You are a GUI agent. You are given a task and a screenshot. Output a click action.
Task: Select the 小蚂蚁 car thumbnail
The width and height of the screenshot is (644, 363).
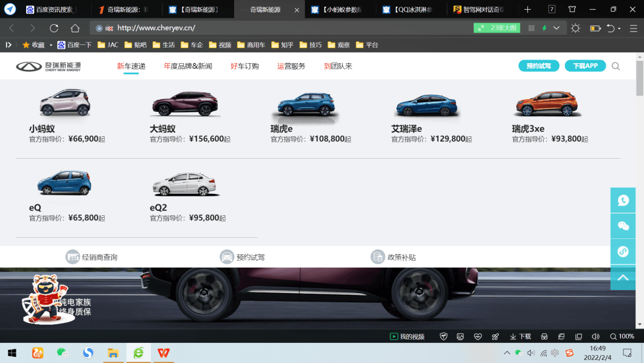click(65, 103)
